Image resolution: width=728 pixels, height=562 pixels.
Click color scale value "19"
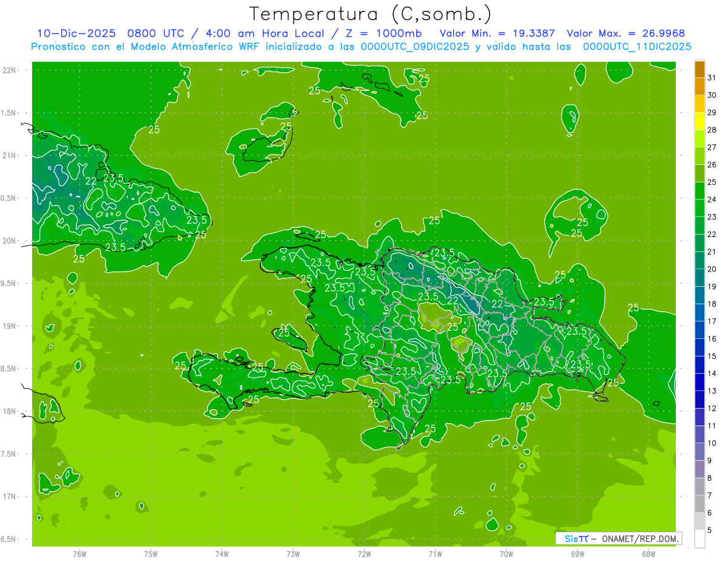[712, 287]
